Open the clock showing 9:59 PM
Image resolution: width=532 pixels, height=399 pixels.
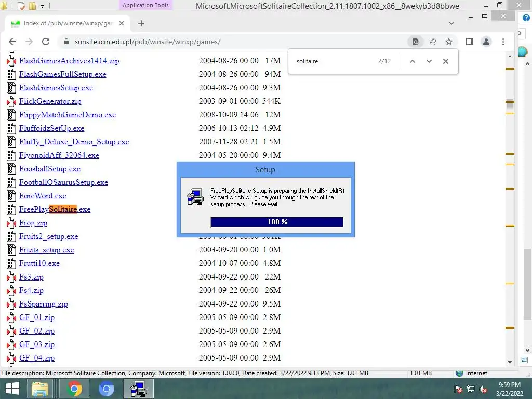coord(509,389)
